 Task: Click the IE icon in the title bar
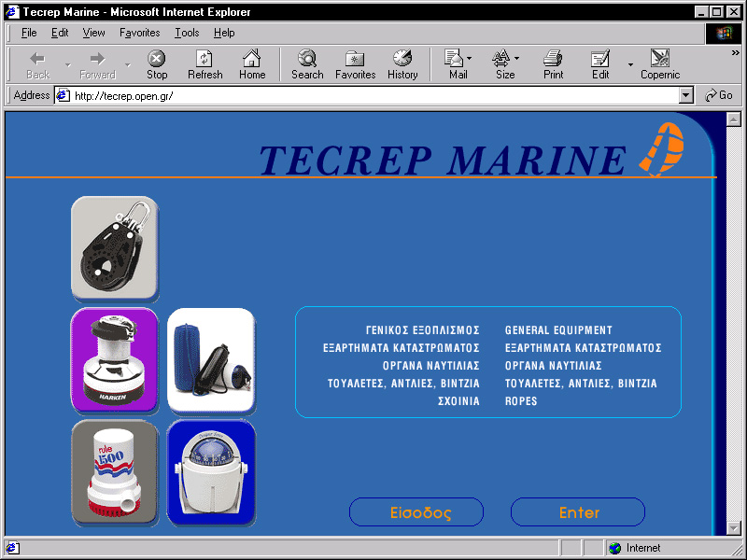[13, 11]
